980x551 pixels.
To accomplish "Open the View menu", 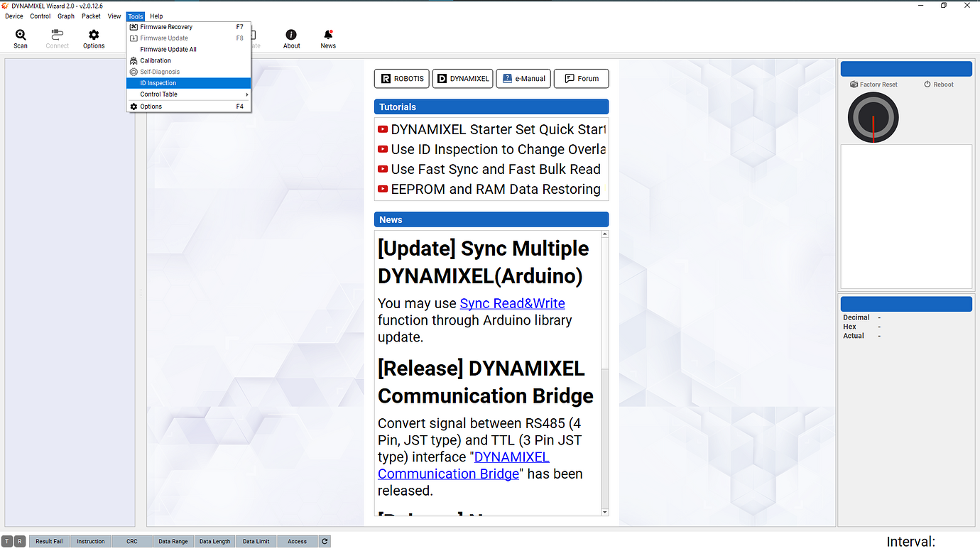I will [x=114, y=16].
